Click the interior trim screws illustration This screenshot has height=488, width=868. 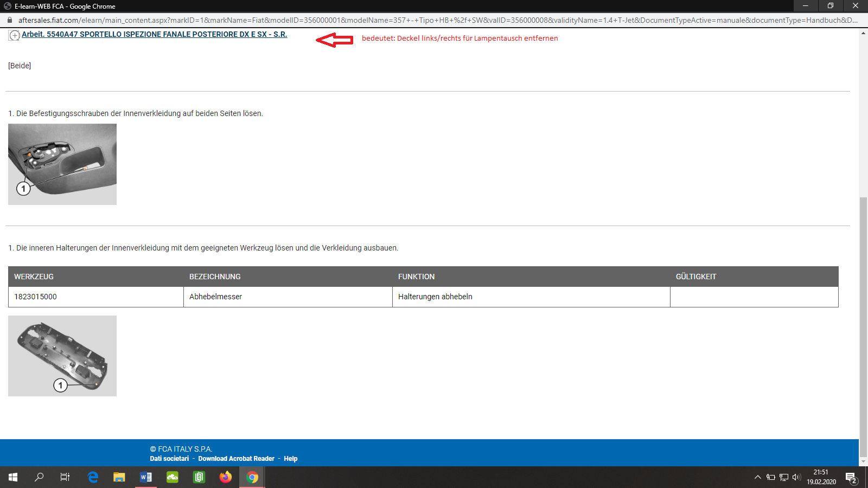[x=62, y=164]
